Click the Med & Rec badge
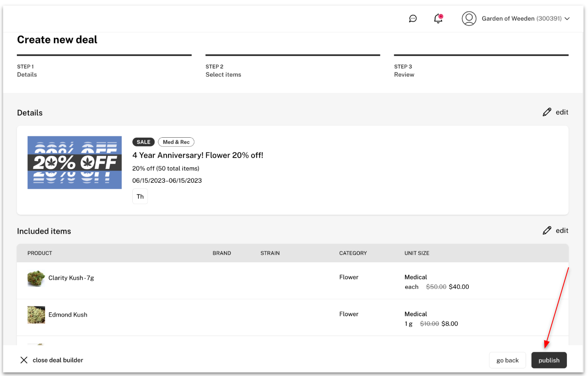 (x=176, y=142)
